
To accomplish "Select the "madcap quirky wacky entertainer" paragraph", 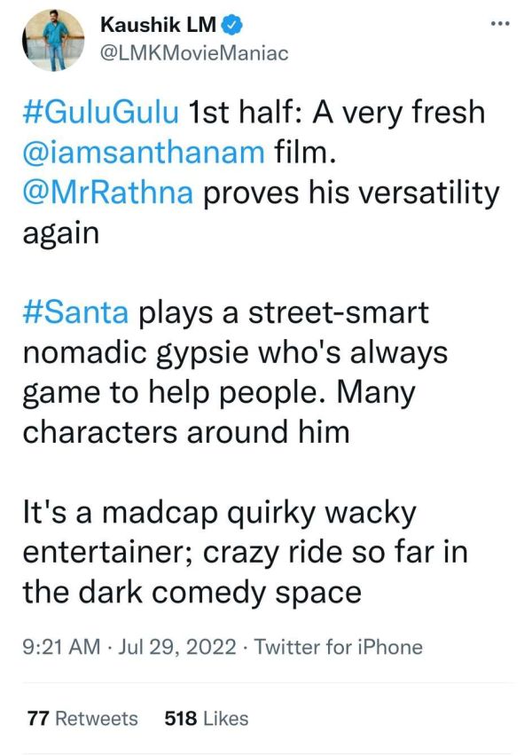I will click(x=246, y=553).
